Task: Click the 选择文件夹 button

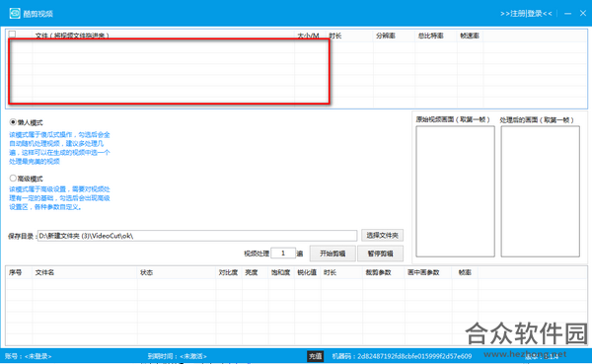Action: pos(382,235)
